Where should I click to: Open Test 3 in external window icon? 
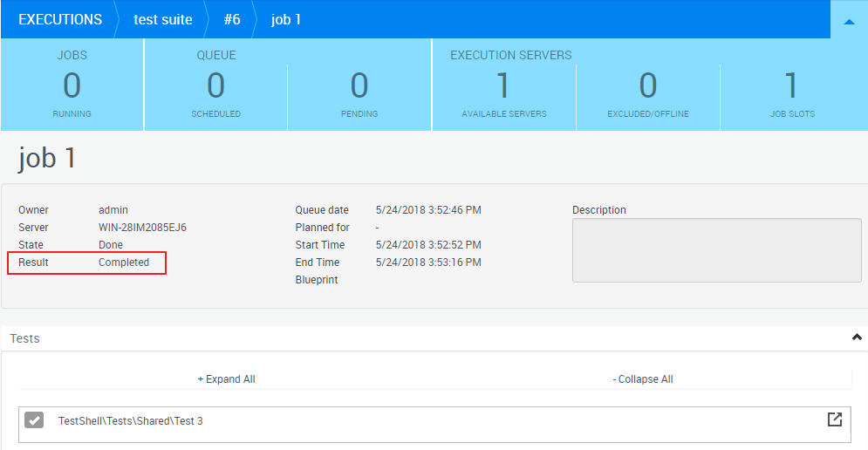click(834, 419)
